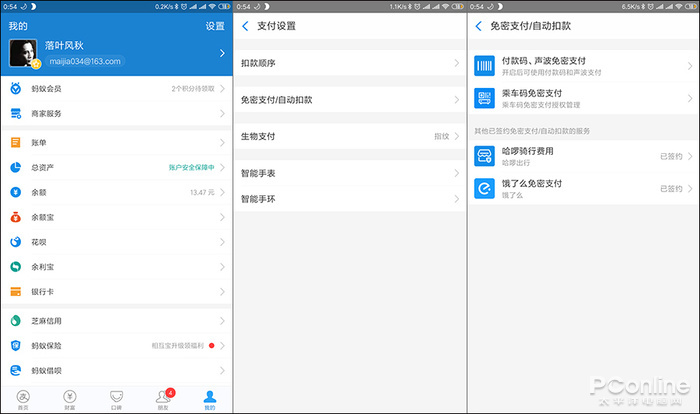Switch to the 财富 wealth tab
700x414 pixels.
point(70,400)
